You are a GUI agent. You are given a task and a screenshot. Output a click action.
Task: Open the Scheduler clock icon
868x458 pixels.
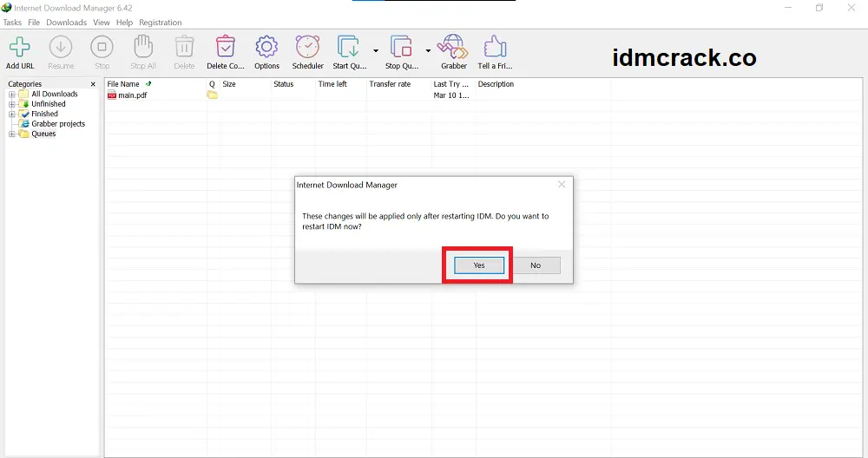click(308, 47)
